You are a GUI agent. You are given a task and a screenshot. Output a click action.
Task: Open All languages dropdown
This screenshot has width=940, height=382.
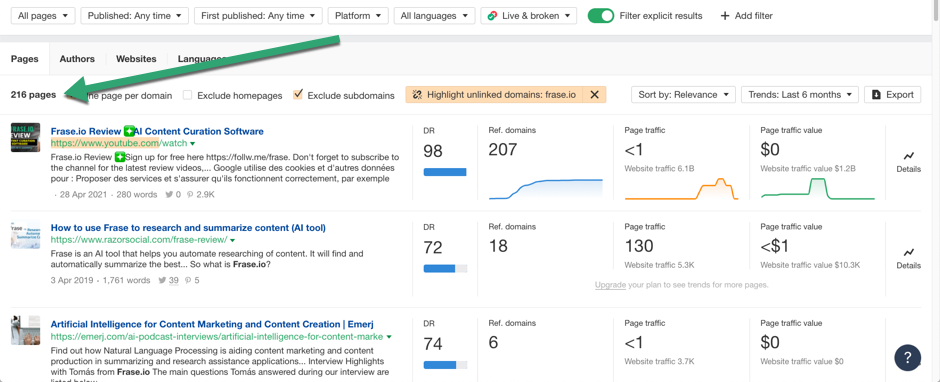(x=434, y=16)
